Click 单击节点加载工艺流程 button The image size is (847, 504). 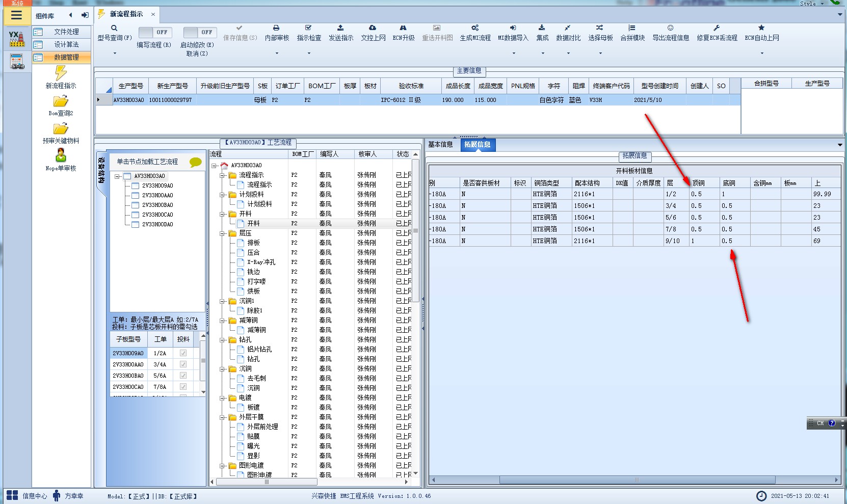[x=147, y=162]
